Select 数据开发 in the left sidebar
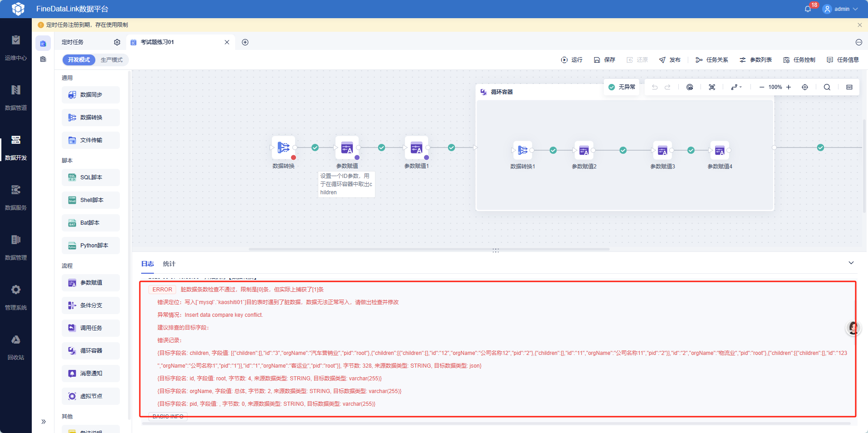This screenshot has width=868, height=433. (16, 148)
